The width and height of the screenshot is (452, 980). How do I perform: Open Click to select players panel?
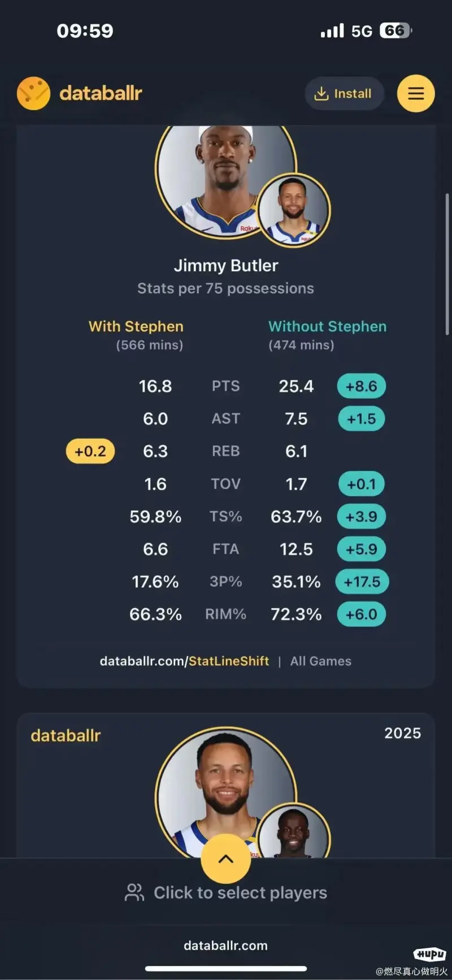click(226, 892)
